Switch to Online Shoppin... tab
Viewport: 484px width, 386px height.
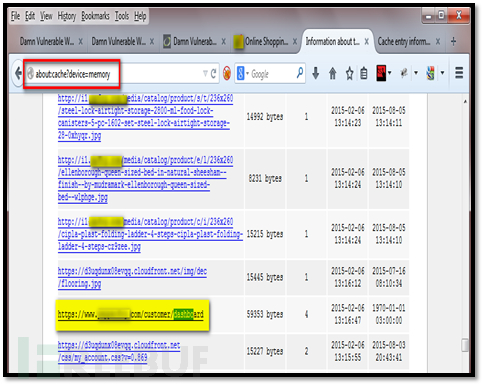click(x=265, y=42)
